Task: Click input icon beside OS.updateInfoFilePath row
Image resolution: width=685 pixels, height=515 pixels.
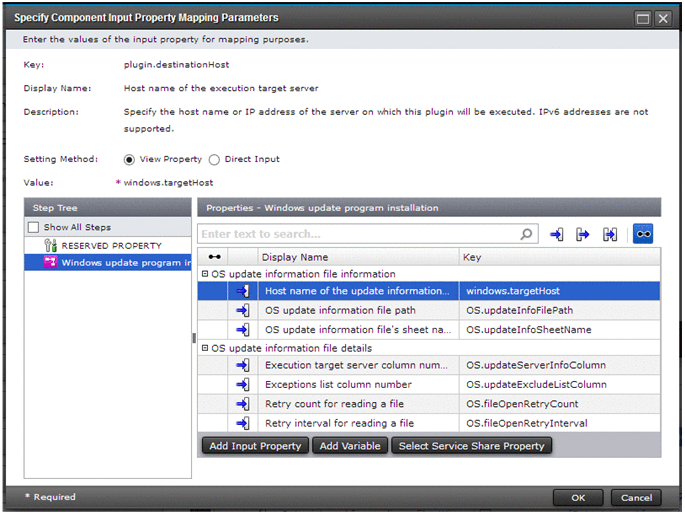Action: (x=242, y=310)
